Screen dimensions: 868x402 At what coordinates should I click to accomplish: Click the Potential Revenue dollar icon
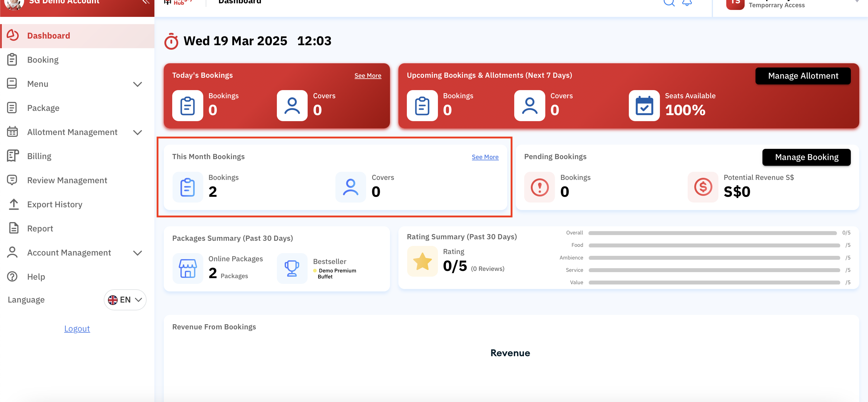tap(703, 187)
